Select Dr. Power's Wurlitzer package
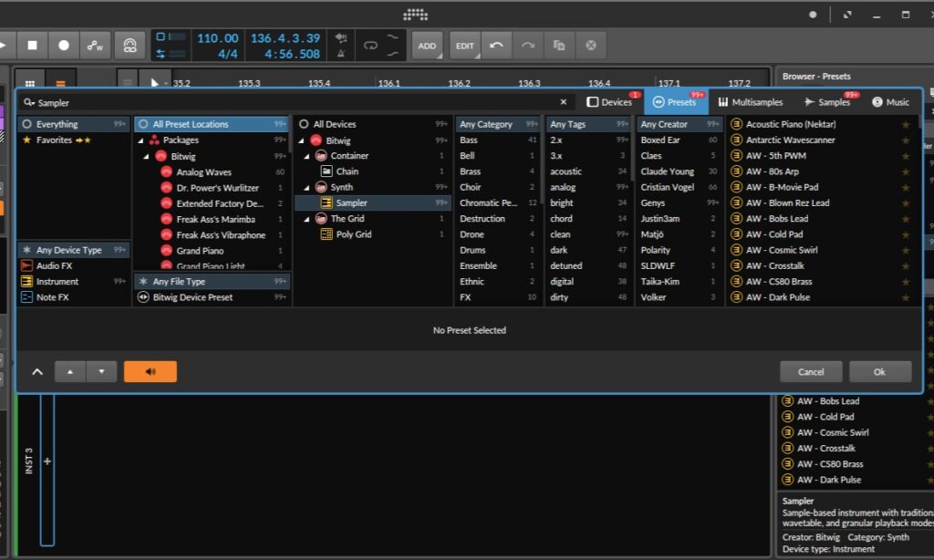The width and height of the screenshot is (934, 560). [x=212, y=188]
